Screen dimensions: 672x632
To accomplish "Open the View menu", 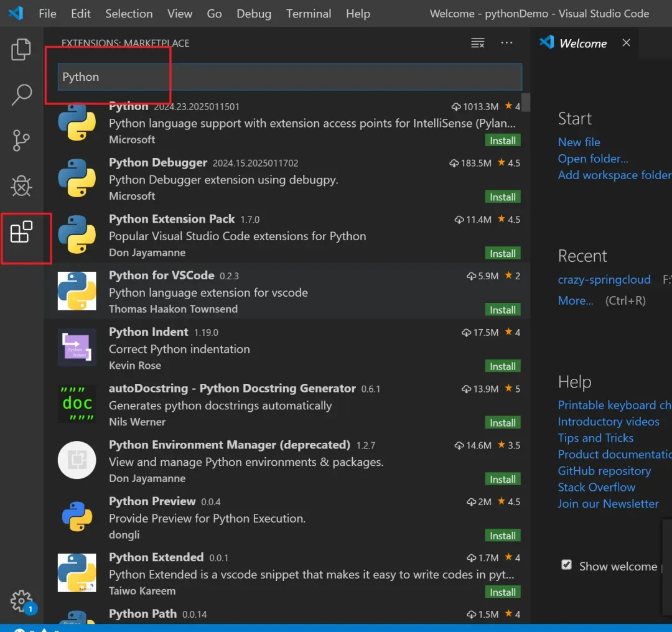I will pos(180,14).
